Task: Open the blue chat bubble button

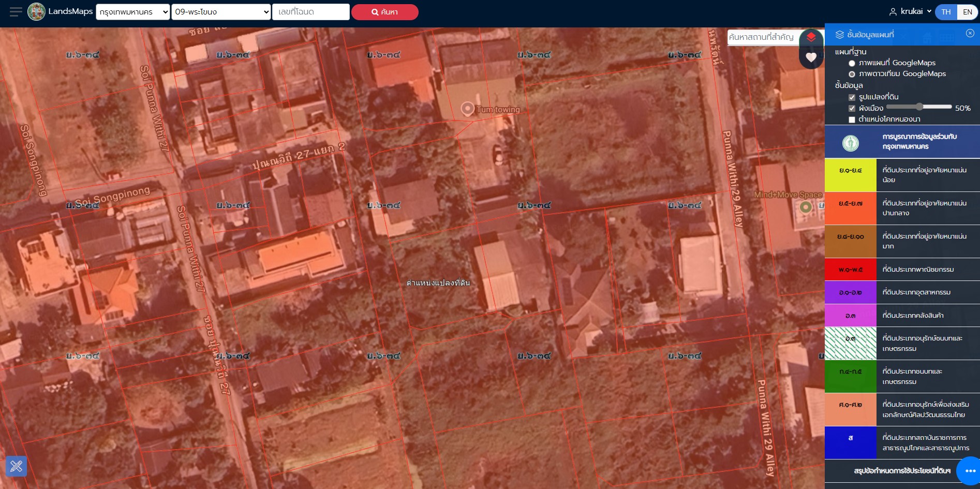Action: tap(969, 470)
